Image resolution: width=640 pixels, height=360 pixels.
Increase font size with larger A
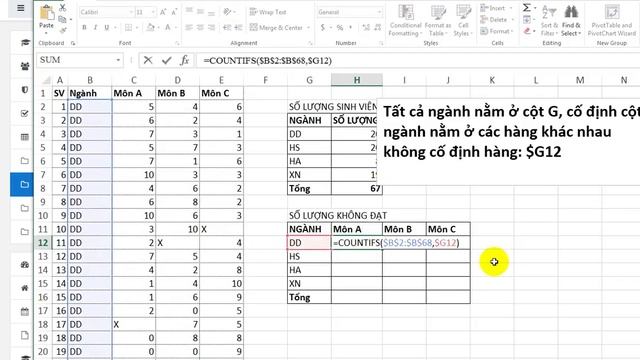pos(163,12)
